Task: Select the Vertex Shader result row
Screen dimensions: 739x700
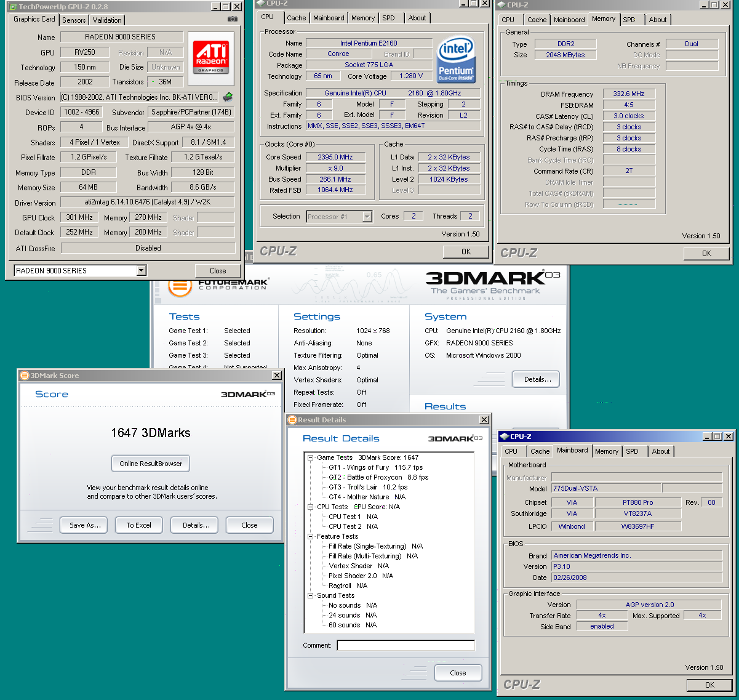Action: [x=359, y=566]
